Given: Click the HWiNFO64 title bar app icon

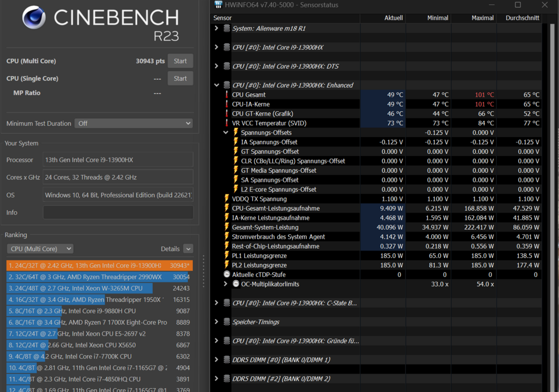Looking at the screenshot, I should click(218, 5).
